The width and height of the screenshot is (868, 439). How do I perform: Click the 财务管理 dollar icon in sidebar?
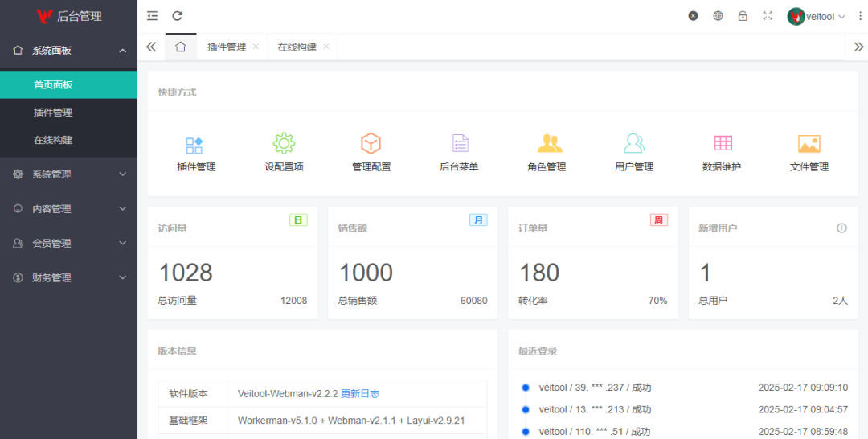pyautogui.click(x=18, y=277)
